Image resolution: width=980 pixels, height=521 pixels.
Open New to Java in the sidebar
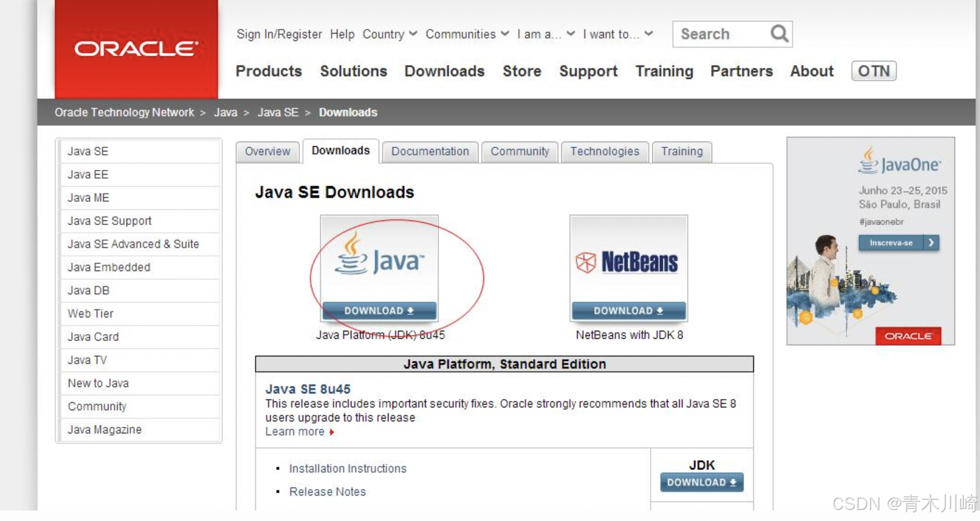(x=140, y=383)
